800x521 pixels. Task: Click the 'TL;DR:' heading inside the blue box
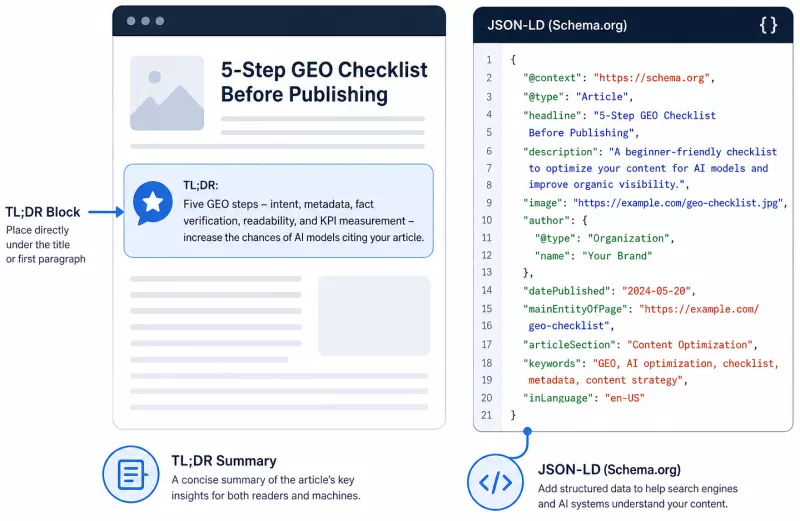pyautogui.click(x=201, y=185)
